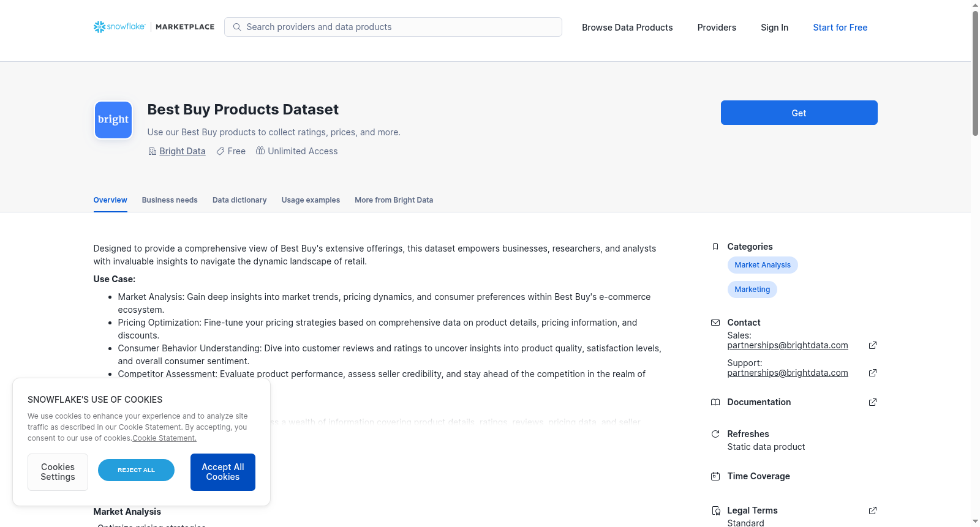Click the scrollbar down arrow
The width and height of the screenshot is (980, 527).
point(975,521)
